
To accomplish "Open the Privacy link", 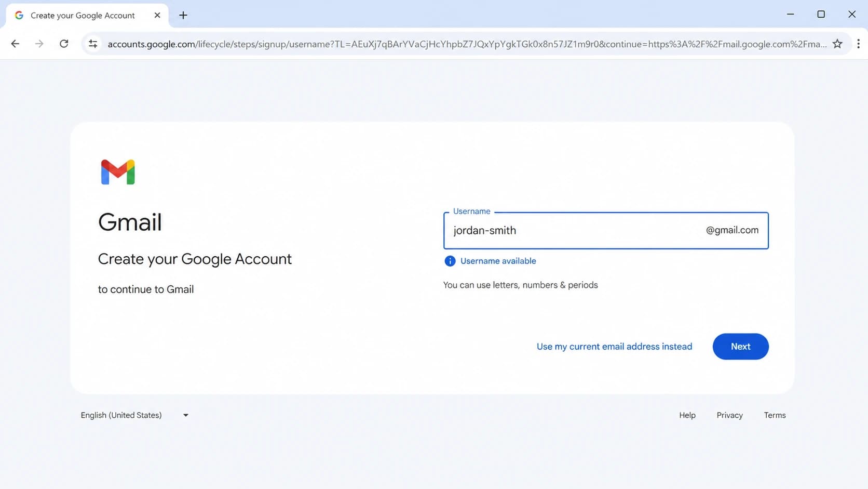I will coord(729,415).
